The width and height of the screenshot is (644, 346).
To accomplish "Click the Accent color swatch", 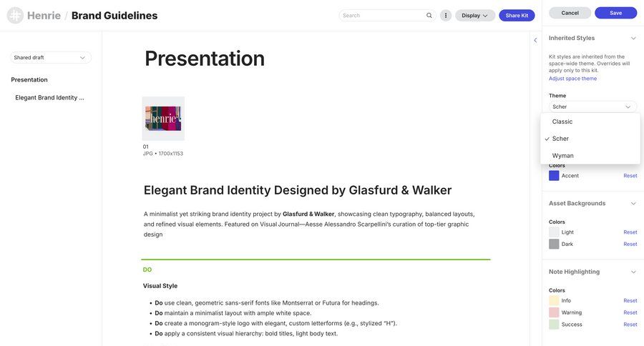I will [554, 175].
